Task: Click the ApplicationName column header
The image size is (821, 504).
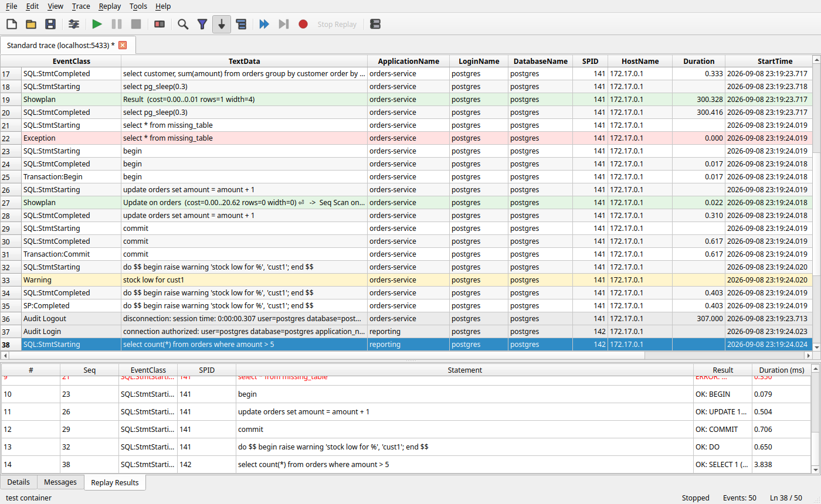Action: pos(408,61)
